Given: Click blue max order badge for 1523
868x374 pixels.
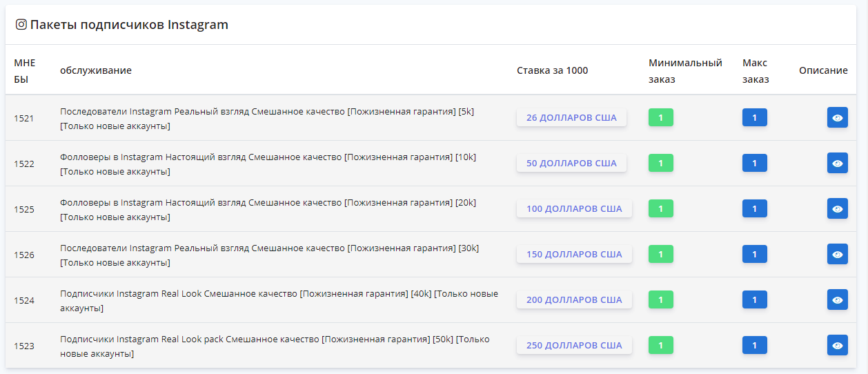Looking at the screenshot, I should pos(754,345).
